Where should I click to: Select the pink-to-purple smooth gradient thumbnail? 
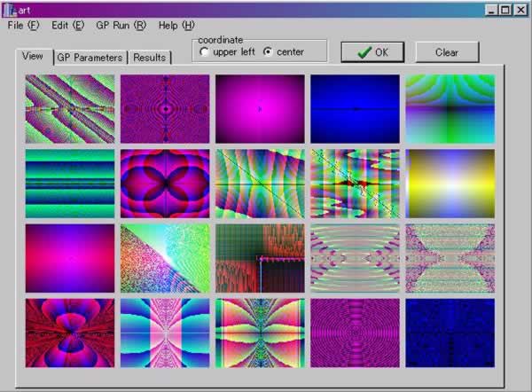[x=70, y=258]
